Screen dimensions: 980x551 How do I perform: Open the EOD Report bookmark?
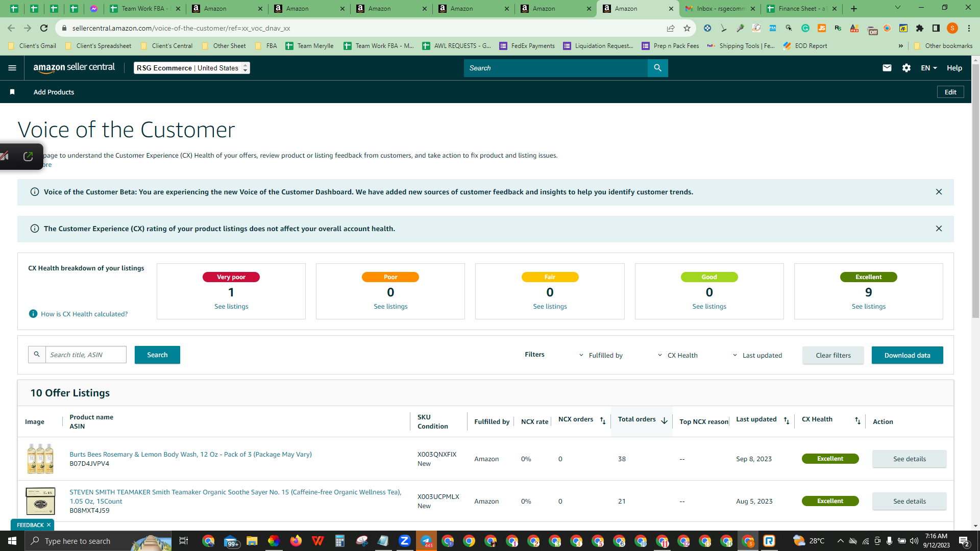[x=805, y=46]
